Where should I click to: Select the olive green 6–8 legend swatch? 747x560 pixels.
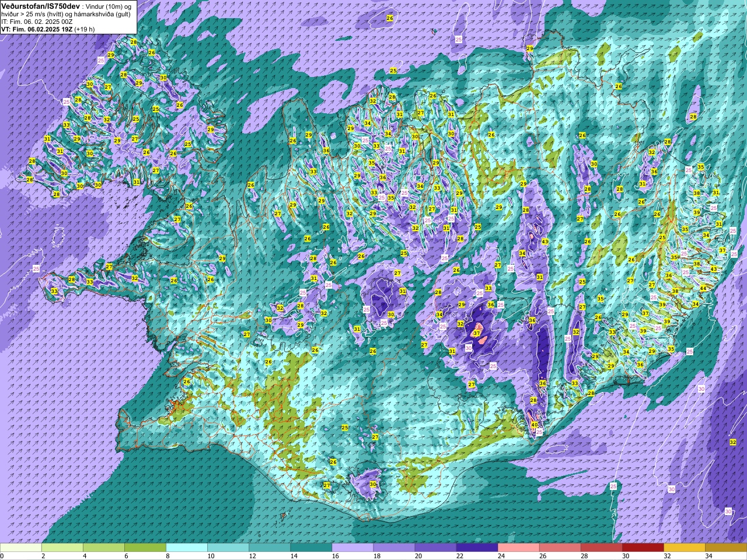coord(145,548)
